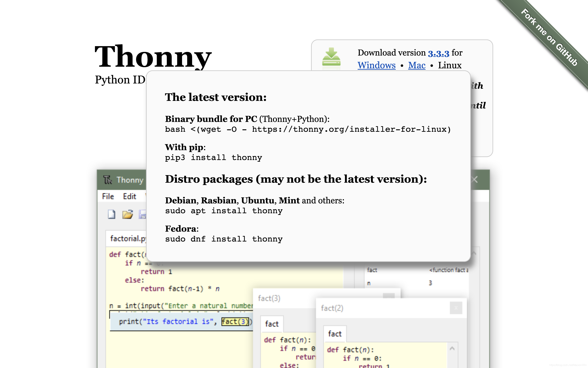588x368 pixels.
Task: Select the fact tab in fact(3) window
Action: [272, 324]
